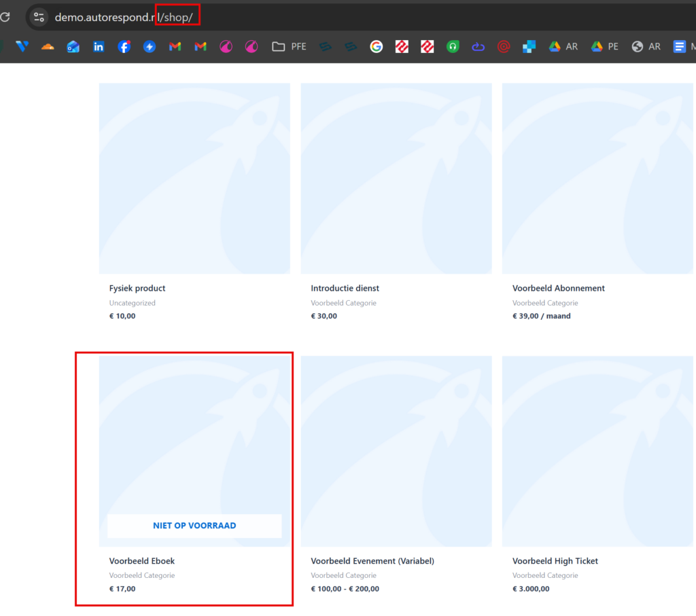Open the first Gmail bookmark

coord(175,46)
